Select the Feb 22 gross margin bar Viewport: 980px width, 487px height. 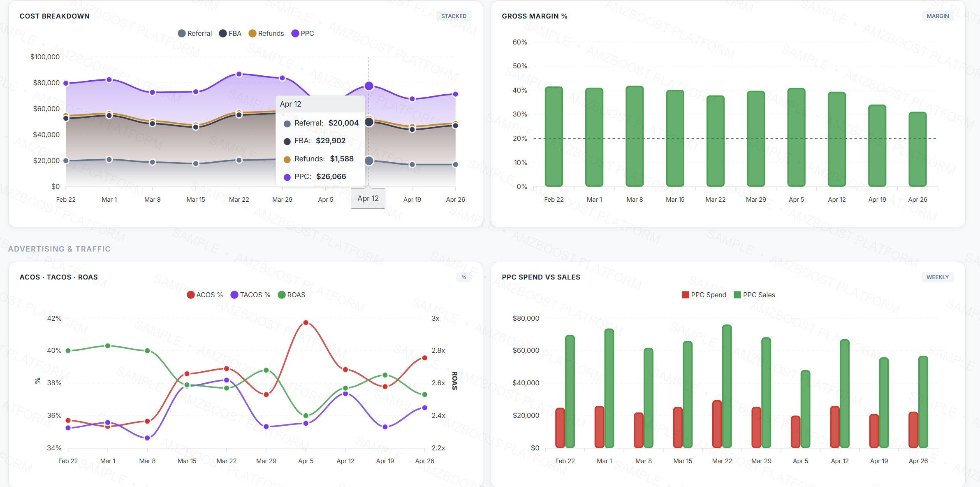coord(554,137)
